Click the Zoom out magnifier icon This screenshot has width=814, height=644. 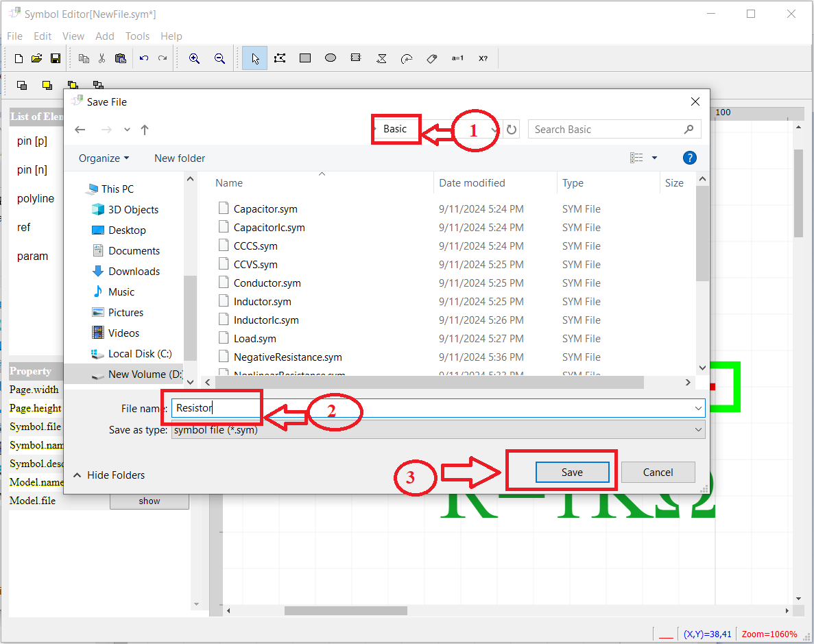click(219, 59)
